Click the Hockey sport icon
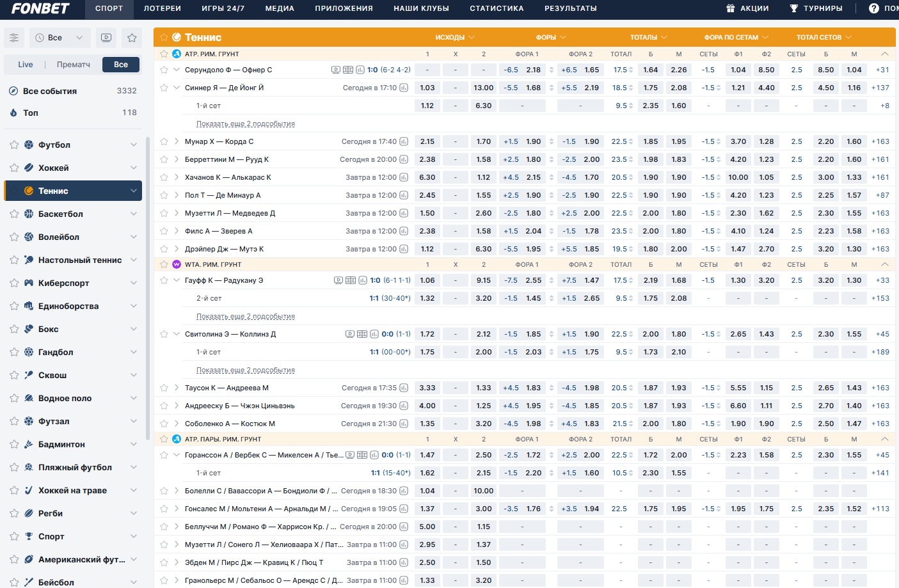899x588 pixels. [x=29, y=168]
